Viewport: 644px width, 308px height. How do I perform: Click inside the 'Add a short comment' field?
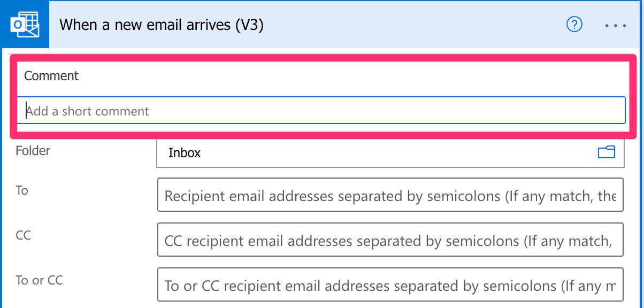coord(321,110)
